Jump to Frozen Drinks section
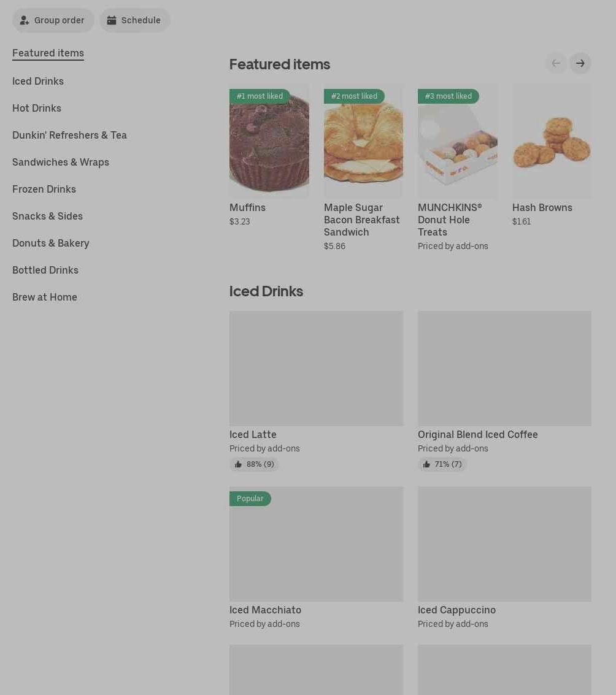 pos(44,189)
